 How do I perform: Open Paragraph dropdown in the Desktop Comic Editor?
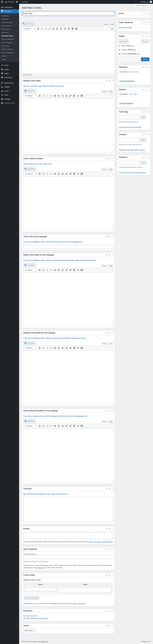coord(31,96)
